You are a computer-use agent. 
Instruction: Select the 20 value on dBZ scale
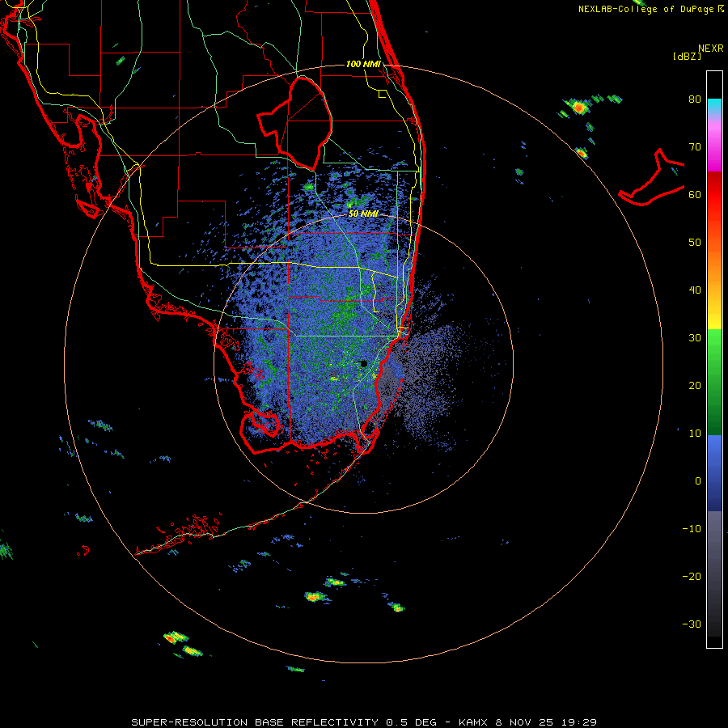point(695,386)
